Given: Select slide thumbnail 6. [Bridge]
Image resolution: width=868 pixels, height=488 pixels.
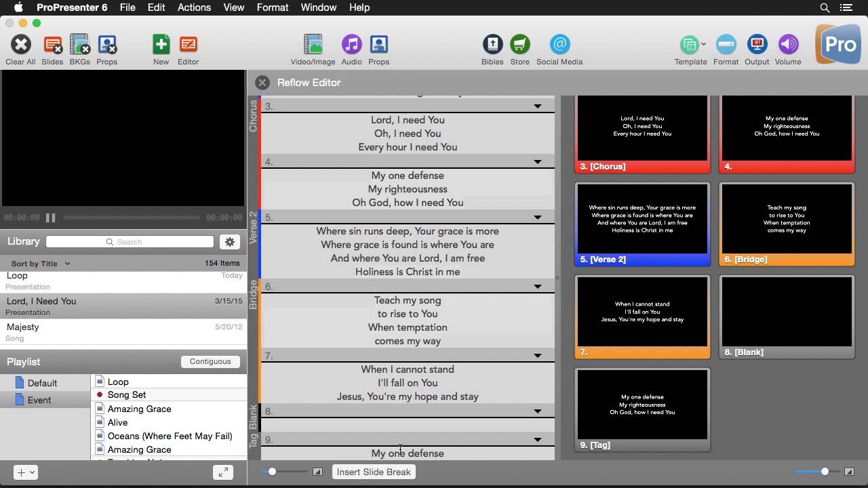Looking at the screenshot, I should [x=787, y=224].
